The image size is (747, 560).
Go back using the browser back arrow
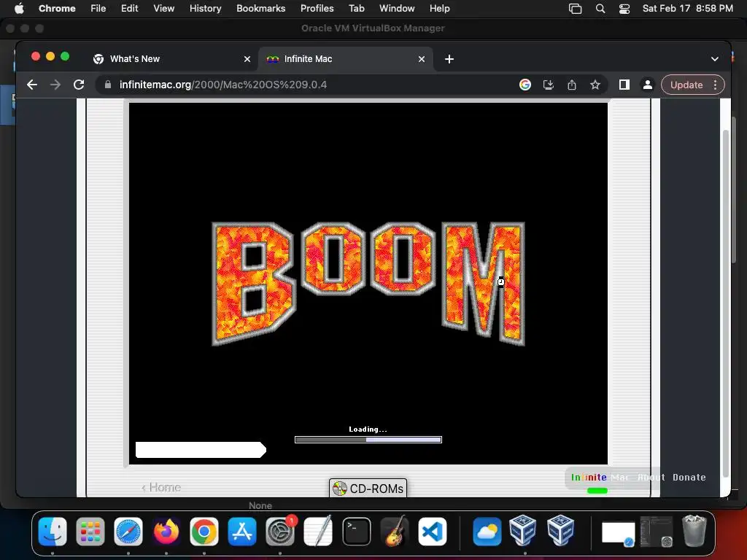click(x=32, y=85)
